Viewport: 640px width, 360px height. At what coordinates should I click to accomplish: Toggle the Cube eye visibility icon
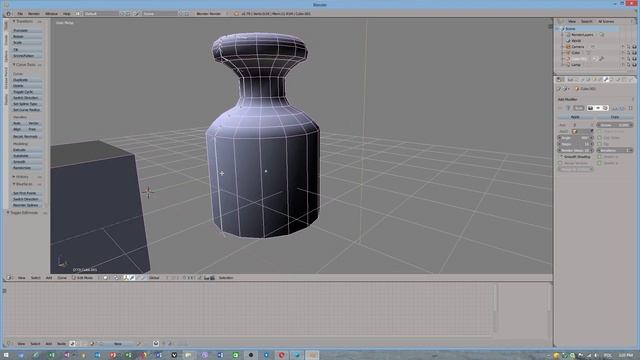coord(623,53)
